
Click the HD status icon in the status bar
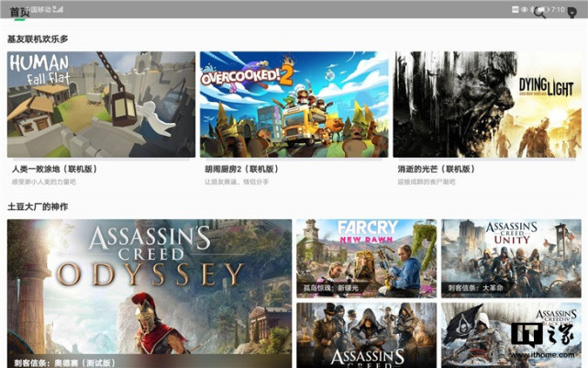pyautogui.click(x=515, y=9)
